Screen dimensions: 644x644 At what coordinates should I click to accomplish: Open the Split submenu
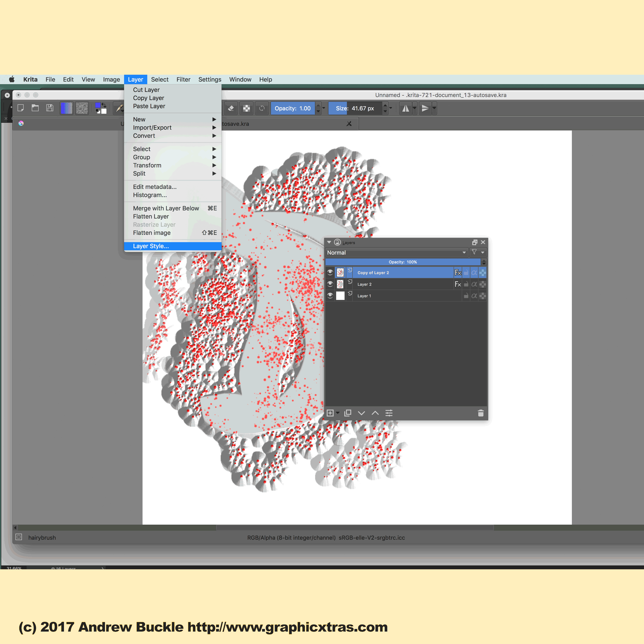(173, 174)
